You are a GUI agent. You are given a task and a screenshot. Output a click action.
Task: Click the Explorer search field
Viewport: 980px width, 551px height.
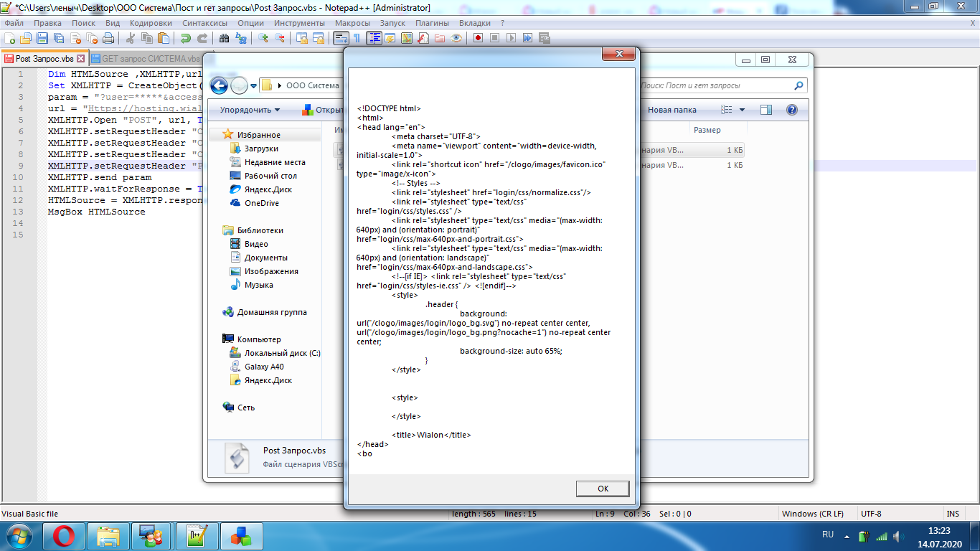tap(717, 85)
